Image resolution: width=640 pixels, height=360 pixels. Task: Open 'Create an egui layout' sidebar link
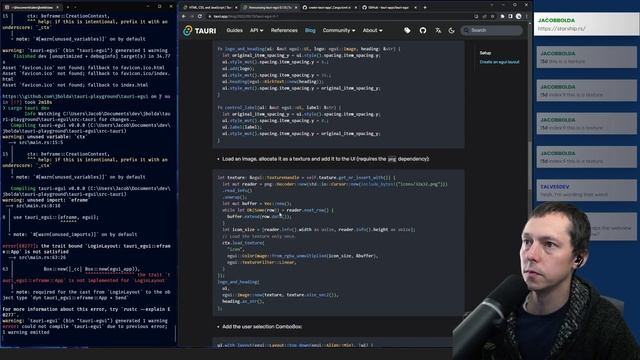(500, 62)
